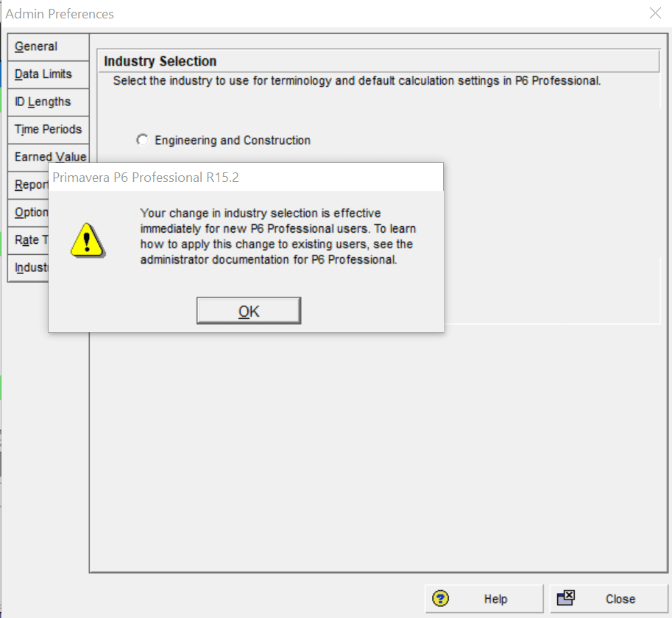Viewport: 672px width, 618px height.
Task: Click the close window icon beside Close
Action: [566, 597]
